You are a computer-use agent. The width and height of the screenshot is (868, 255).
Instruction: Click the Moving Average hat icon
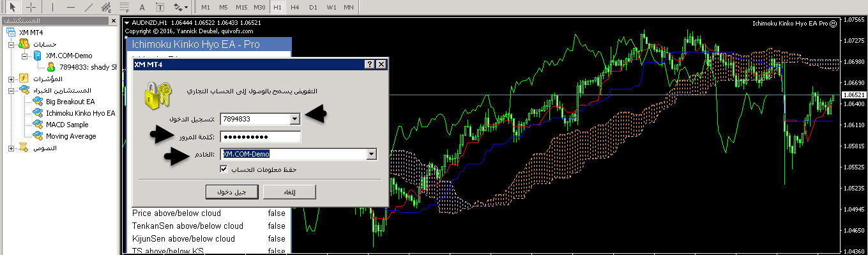(x=38, y=136)
